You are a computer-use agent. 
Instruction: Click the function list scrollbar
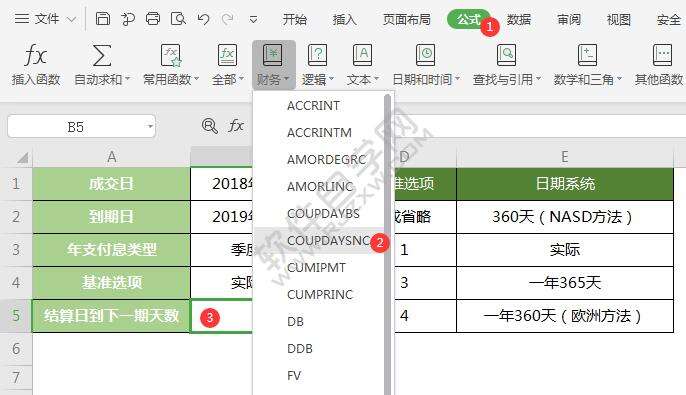point(387,244)
